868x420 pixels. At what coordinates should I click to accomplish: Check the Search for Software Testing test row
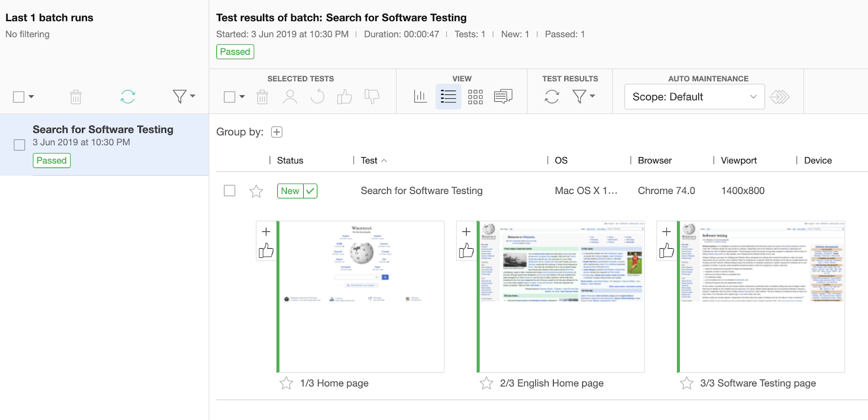click(x=229, y=191)
